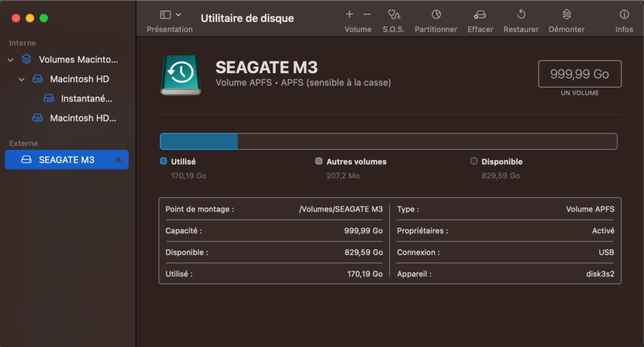This screenshot has width=644, height=347.
Task: Click the Disponible legend swatch
Action: click(474, 161)
